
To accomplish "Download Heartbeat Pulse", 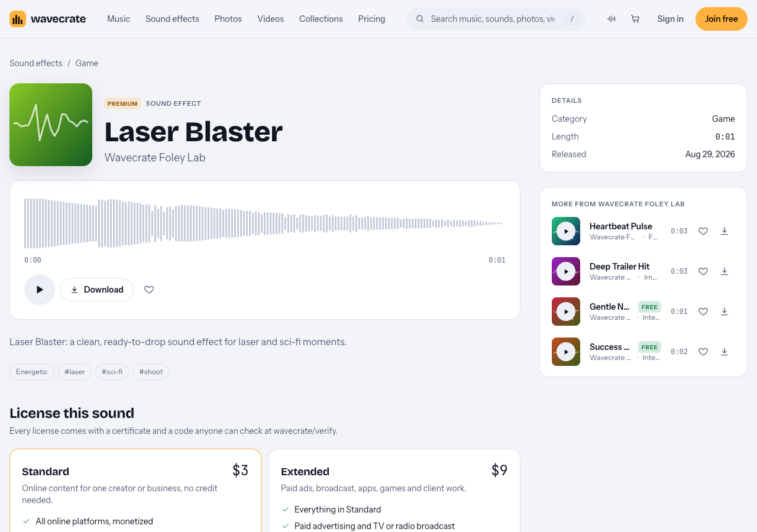I will [x=724, y=231].
